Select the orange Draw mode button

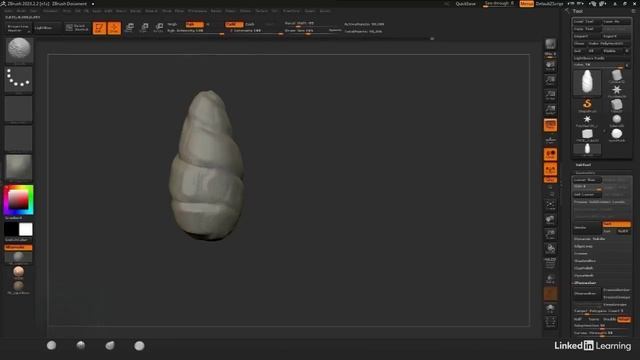114,28
